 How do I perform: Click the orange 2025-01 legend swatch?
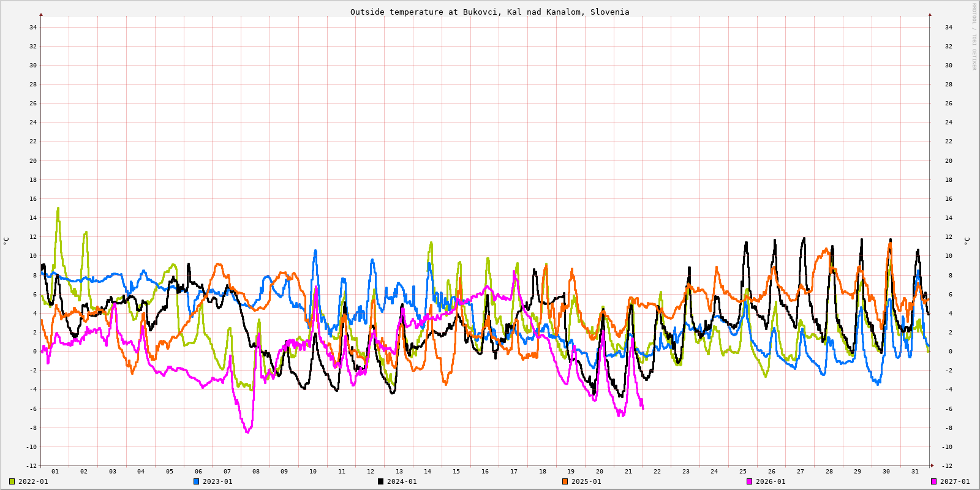pyautogui.click(x=565, y=481)
